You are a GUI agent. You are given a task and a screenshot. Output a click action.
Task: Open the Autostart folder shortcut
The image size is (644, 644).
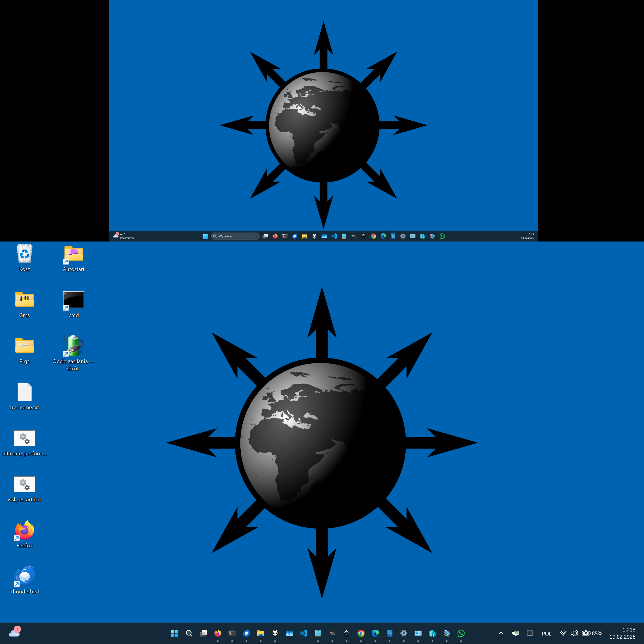coord(74,254)
